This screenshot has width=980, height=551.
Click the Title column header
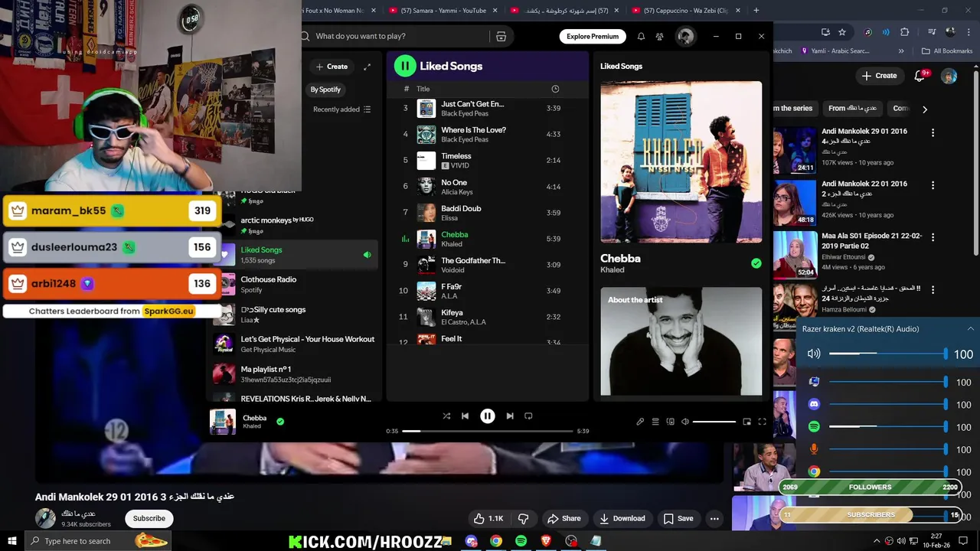pos(423,89)
